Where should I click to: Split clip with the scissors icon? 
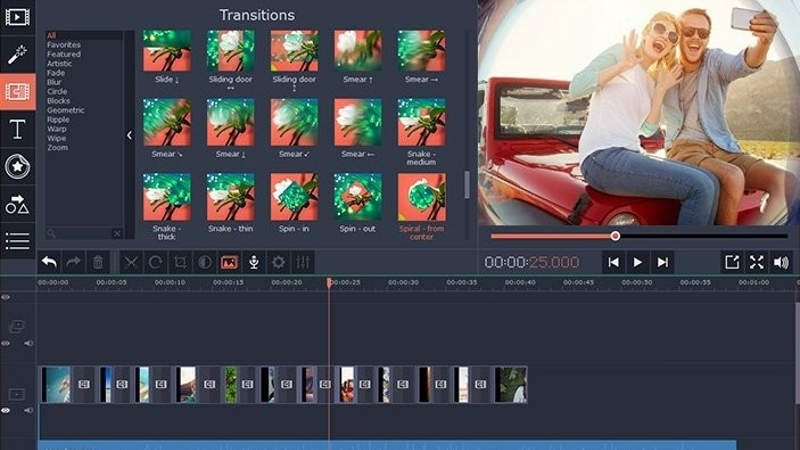coord(131,262)
